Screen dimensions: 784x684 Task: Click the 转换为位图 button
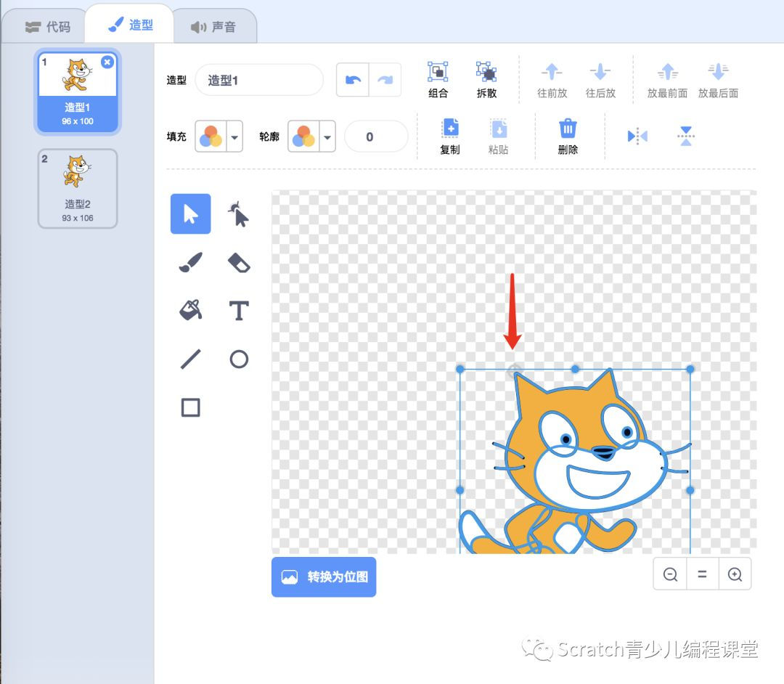point(323,577)
